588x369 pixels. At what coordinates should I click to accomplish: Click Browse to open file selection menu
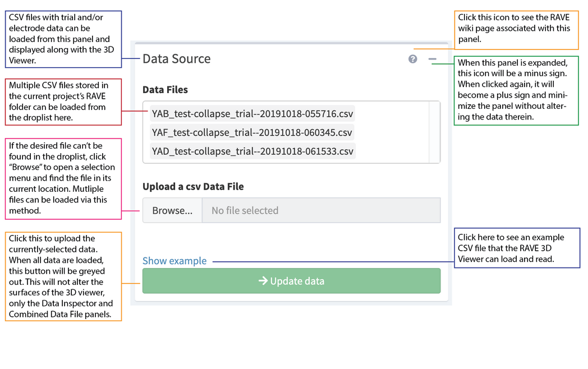tap(172, 210)
